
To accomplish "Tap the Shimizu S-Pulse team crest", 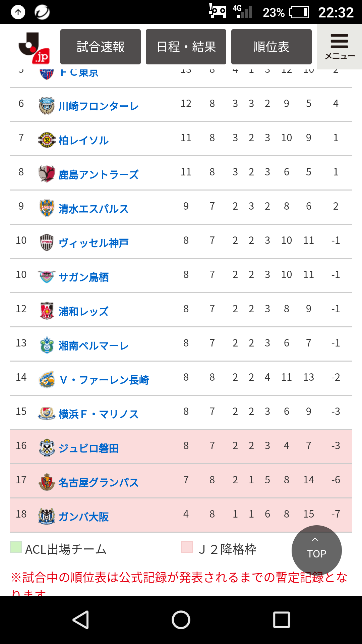I will pyautogui.click(x=47, y=208).
